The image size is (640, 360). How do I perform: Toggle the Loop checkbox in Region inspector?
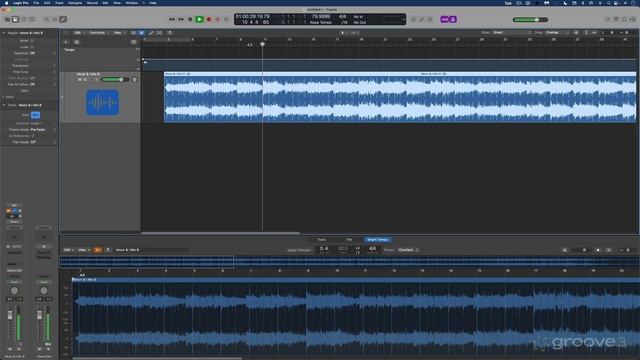coord(32,47)
